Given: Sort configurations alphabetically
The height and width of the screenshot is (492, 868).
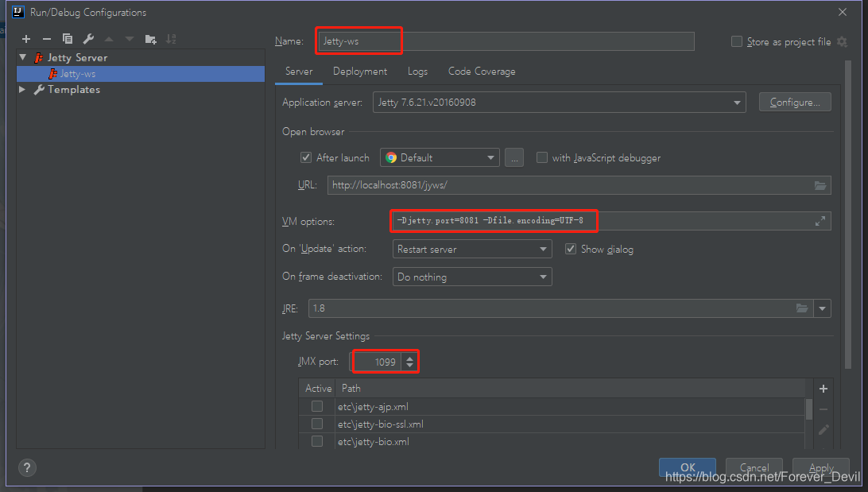Looking at the screenshot, I should tap(171, 39).
